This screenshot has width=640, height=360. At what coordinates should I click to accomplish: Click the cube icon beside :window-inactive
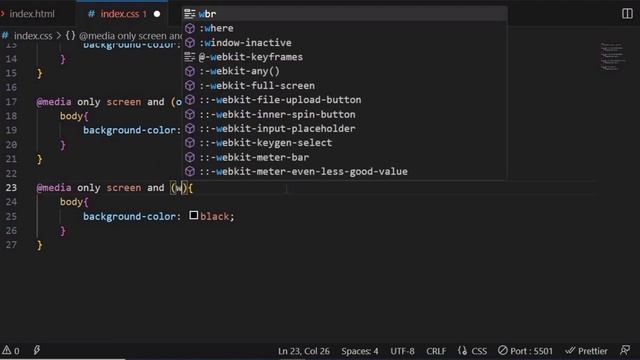click(x=190, y=42)
